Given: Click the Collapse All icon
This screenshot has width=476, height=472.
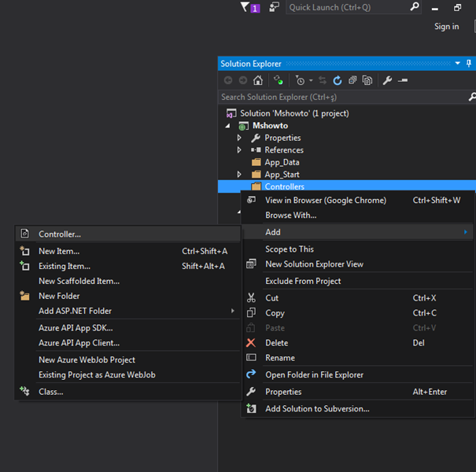Looking at the screenshot, I should click(352, 80).
